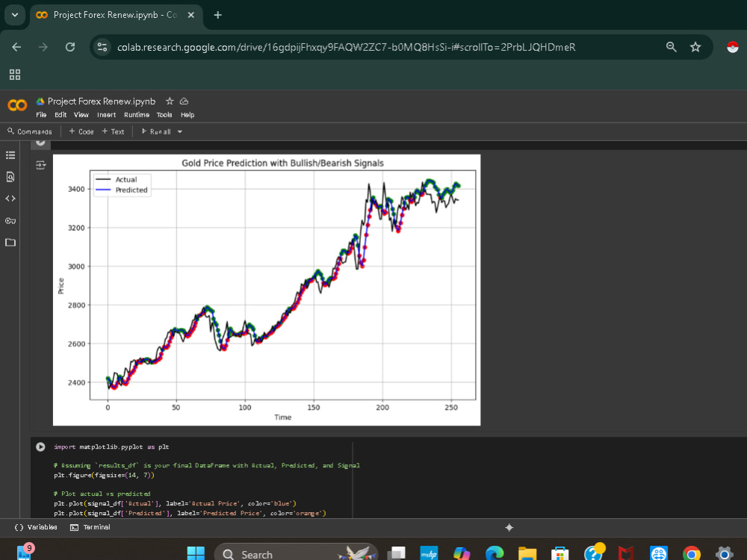This screenshot has height=560, width=747.
Task: Open Secrets key panel
Action: pyautogui.click(x=10, y=220)
